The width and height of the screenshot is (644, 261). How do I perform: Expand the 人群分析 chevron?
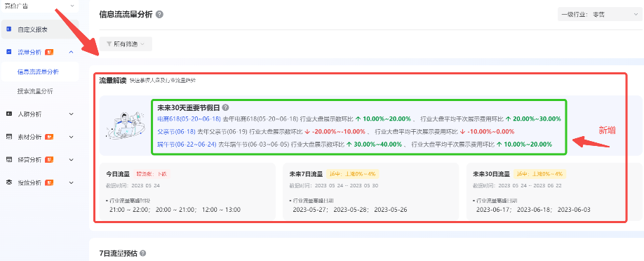71,114
